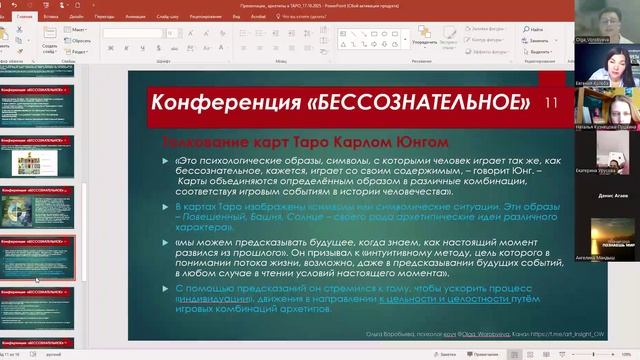Open Раздел section dropdown
Image resolution: width=640 pixels, height=360 pixels.
coord(76,52)
